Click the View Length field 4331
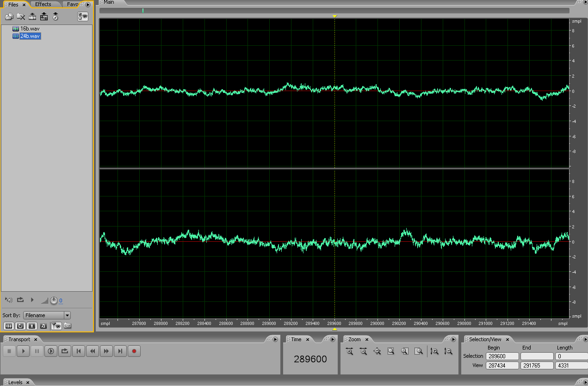Screen dimensions: 588x386 571,365
